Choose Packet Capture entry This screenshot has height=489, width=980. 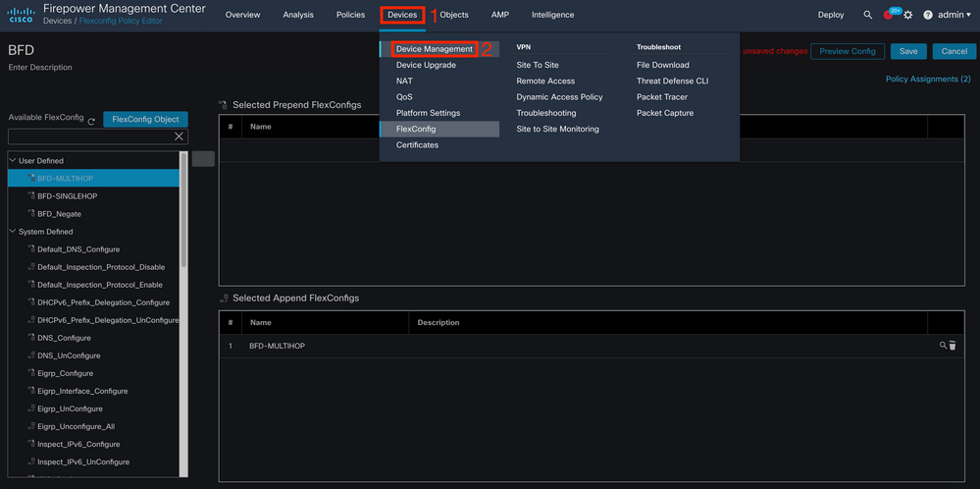(665, 113)
